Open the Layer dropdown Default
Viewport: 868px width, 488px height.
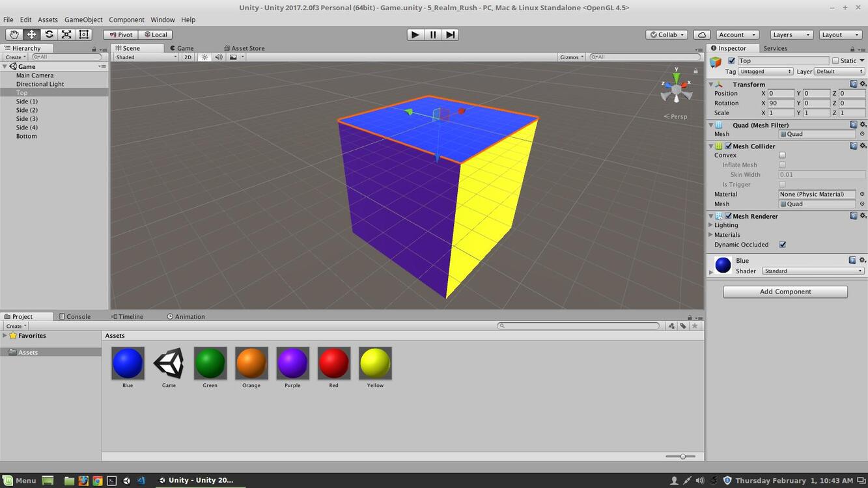[839, 72]
